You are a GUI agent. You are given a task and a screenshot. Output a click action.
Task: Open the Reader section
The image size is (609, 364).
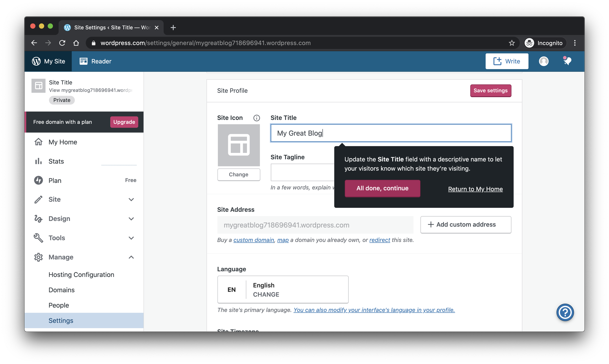click(95, 61)
